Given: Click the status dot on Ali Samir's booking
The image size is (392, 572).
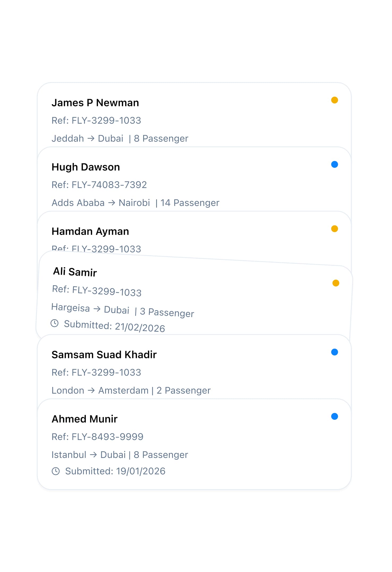Looking at the screenshot, I should pyautogui.click(x=336, y=283).
